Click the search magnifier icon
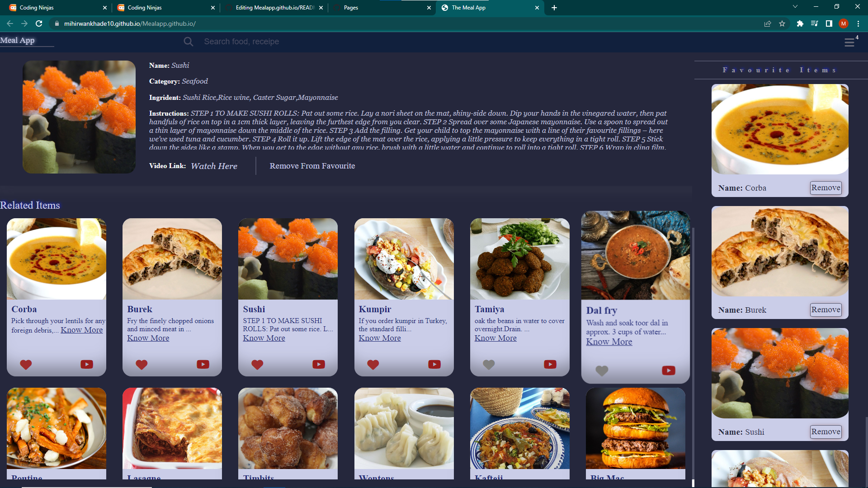 click(189, 42)
